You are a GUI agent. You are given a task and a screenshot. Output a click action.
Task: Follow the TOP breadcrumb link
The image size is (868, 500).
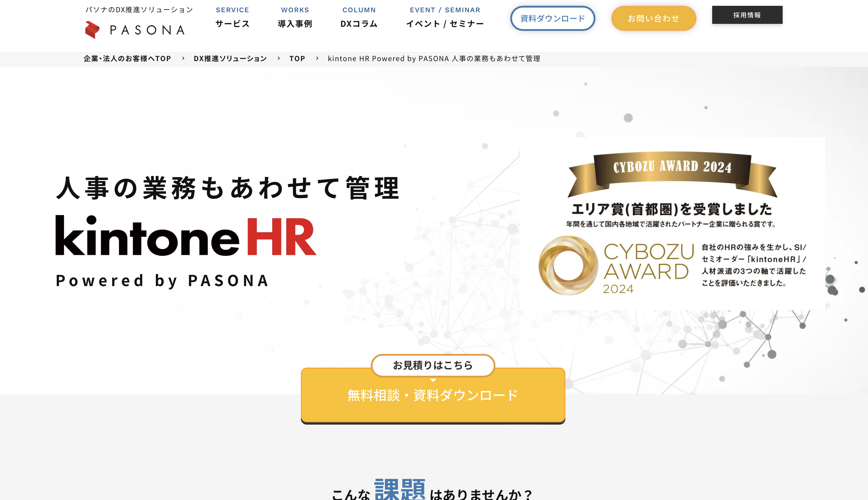[x=297, y=59]
